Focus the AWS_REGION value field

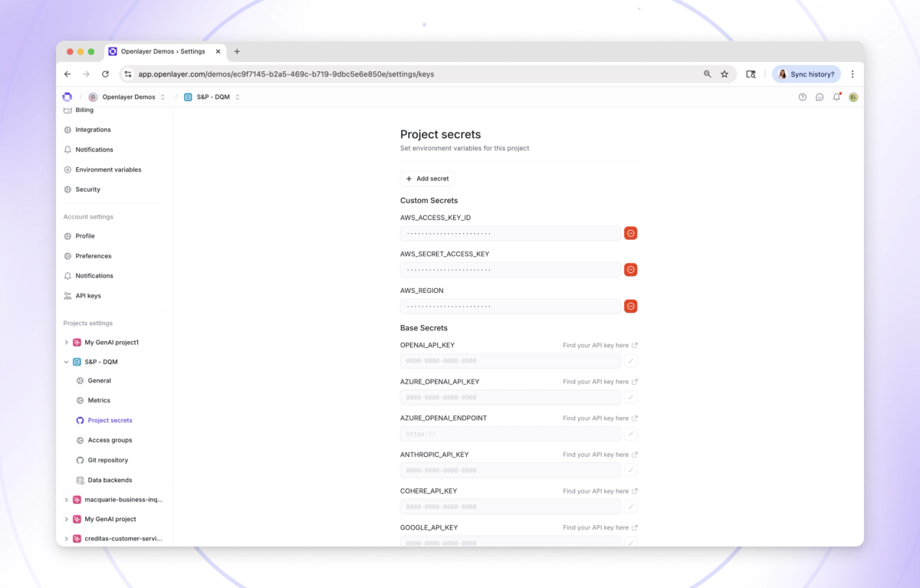click(511, 306)
